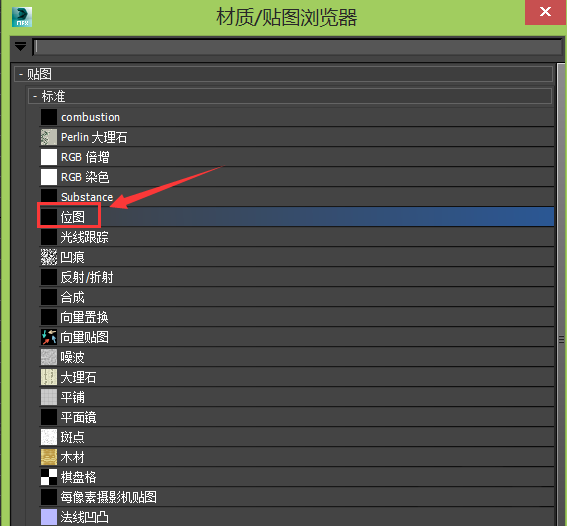Pick the 木材 entry
Image resolution: width=567 pixels, height=526 pixels.
(x=297, y=457)
